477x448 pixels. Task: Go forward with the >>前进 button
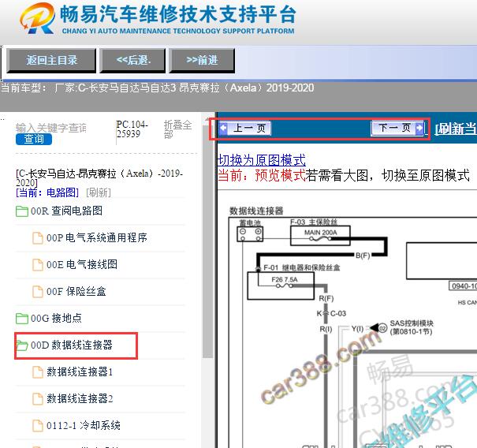click(202, 60)
